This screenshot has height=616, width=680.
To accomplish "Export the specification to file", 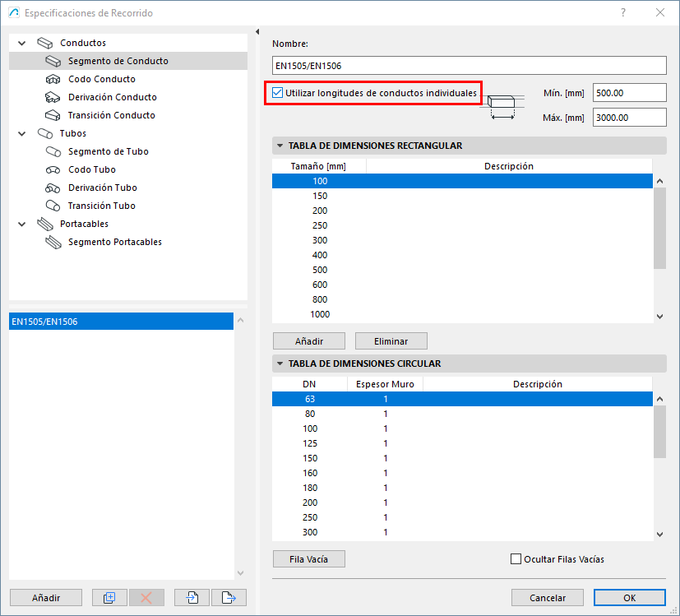I will click(x=229, y=598).
